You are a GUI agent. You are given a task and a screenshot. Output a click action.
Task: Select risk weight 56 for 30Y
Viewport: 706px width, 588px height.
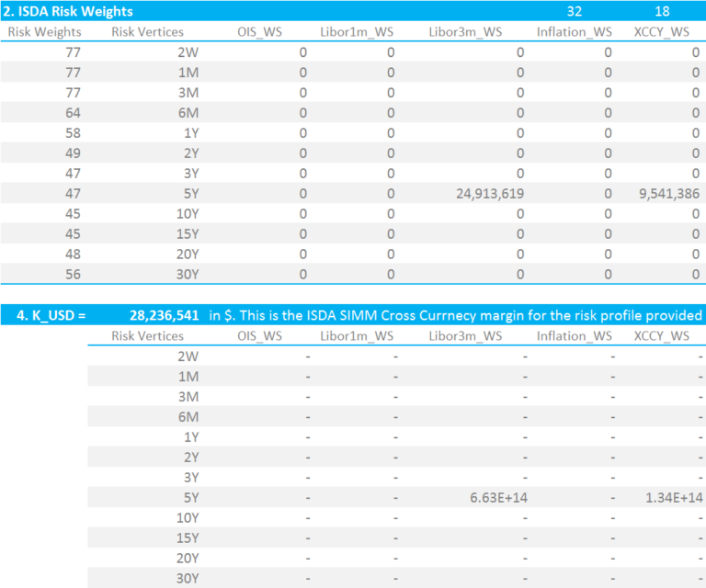tap(73, 275)
